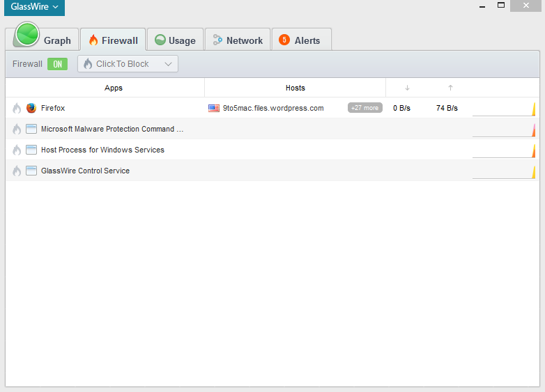Show the +27 more hosts badge
This screenshot has width=545, height=392.
coord(365,108)
